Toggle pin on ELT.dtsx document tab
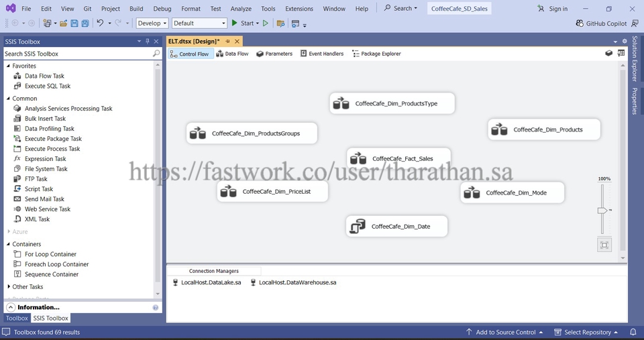The height and width of the screenshot is (340, 644). (228, 42)
